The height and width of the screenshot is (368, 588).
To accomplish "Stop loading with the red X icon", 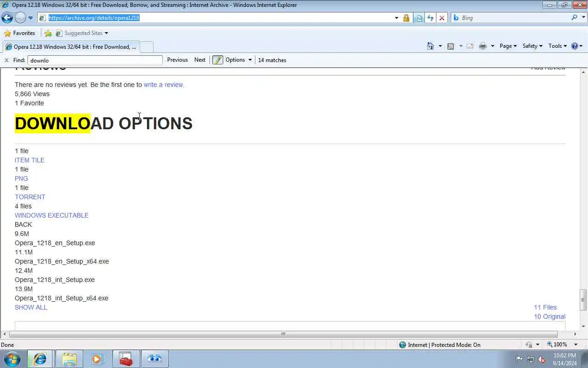I will (442, 18).
